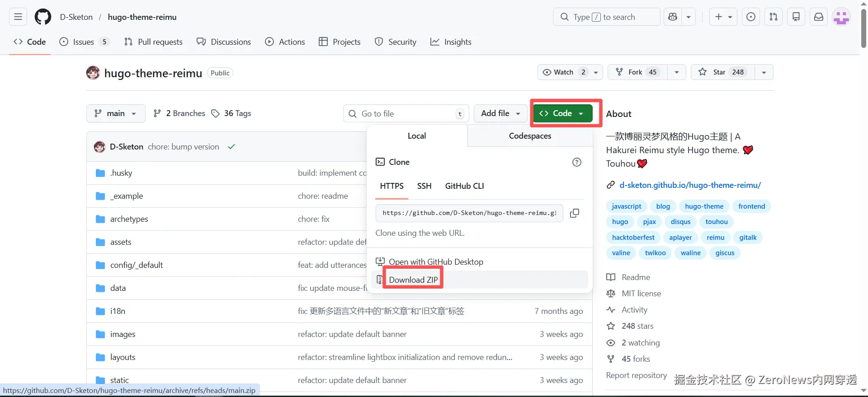
Task: Open the i18n folder
Action: pos(118,311)
